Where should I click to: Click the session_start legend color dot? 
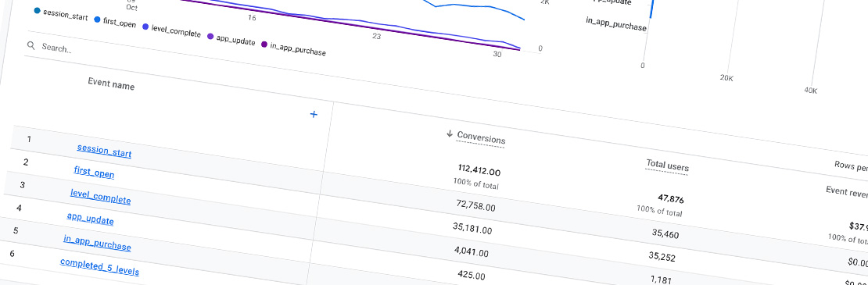tap(37, 10)
